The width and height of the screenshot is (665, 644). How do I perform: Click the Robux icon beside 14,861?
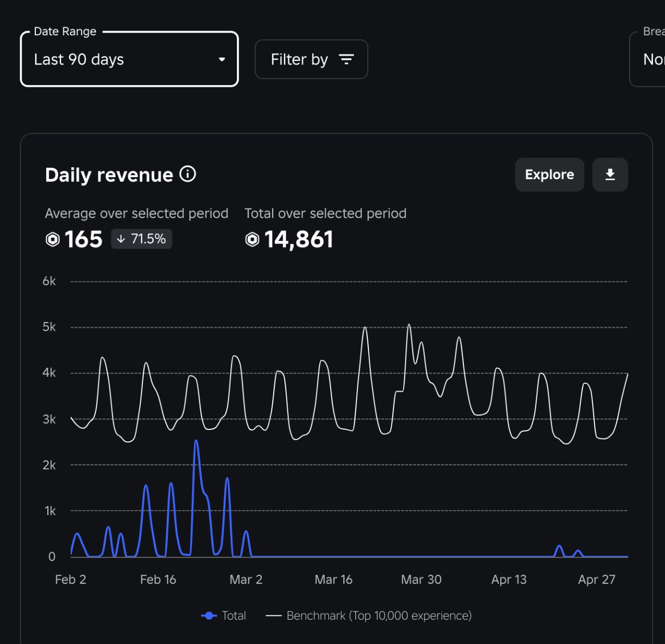tap(252, 239)
